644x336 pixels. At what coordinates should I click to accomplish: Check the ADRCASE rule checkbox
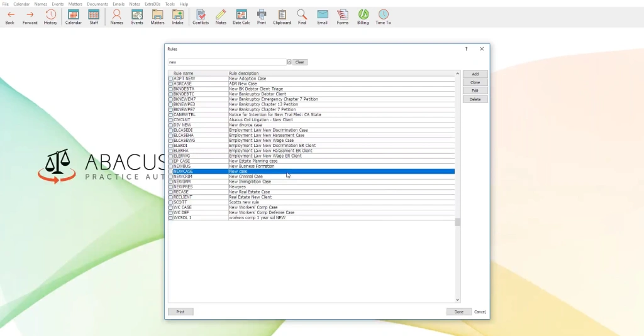point(171,84)
